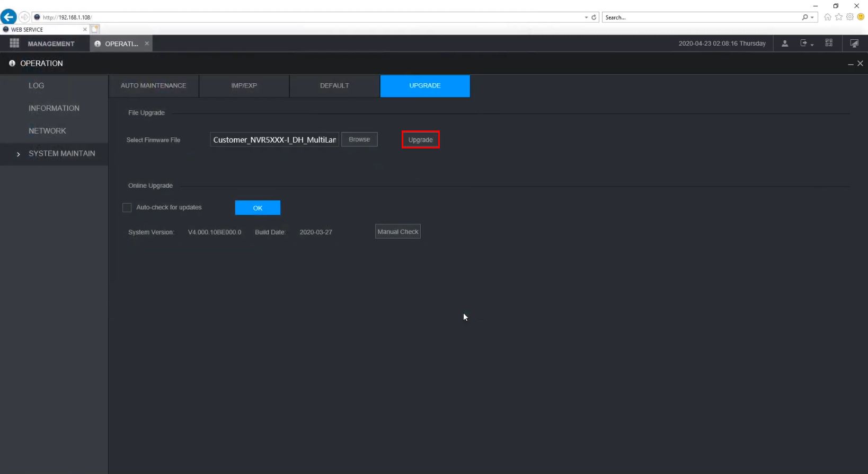The width and height of the screenshot is (868, 474).
Task: Open browser Tools gear icon
Action: (850, 17)
